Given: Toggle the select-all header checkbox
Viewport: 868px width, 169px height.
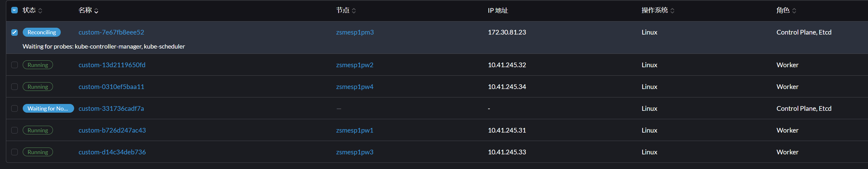Looking at the screenshot, I should click(x=15, y=11).
